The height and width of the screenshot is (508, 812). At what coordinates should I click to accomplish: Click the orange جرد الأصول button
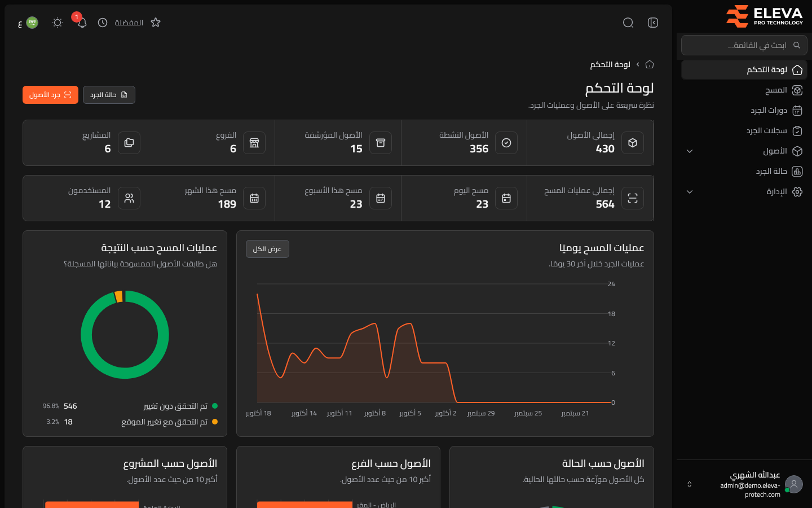[x=50, y=95]
